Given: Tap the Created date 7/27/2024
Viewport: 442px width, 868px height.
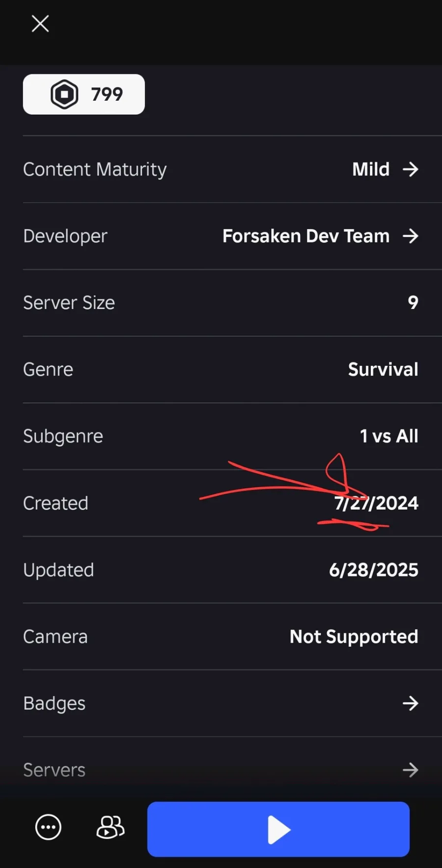Looking at the screenshot, I should (377, 503).
